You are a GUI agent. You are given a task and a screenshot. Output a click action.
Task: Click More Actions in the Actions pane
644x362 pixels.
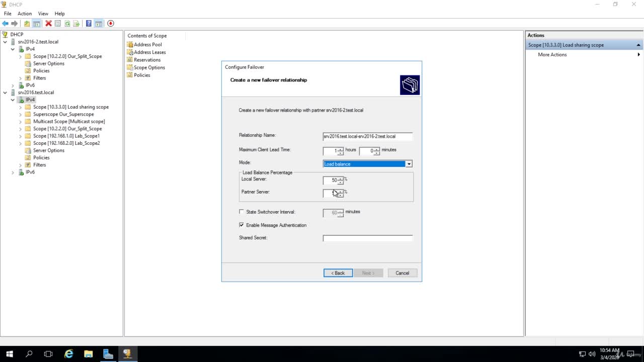coord(552,55)
